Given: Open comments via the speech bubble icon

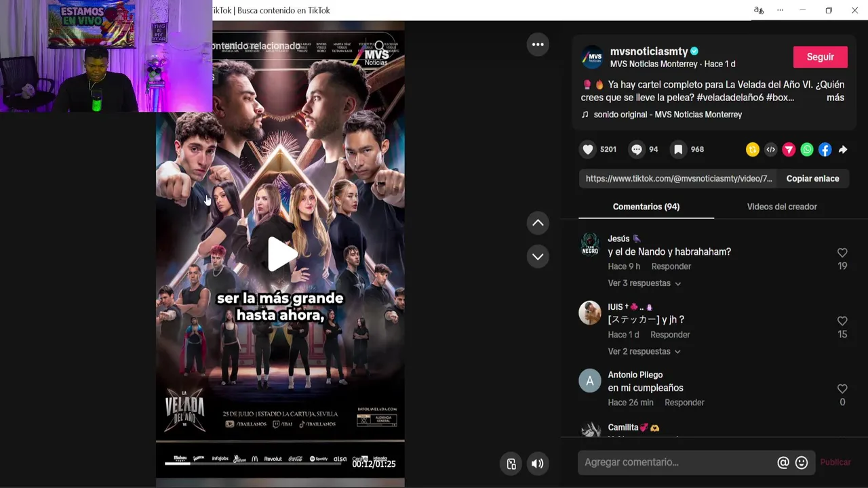Looking at the screenshot, I should pyautogui.click(x=637, y=150).
